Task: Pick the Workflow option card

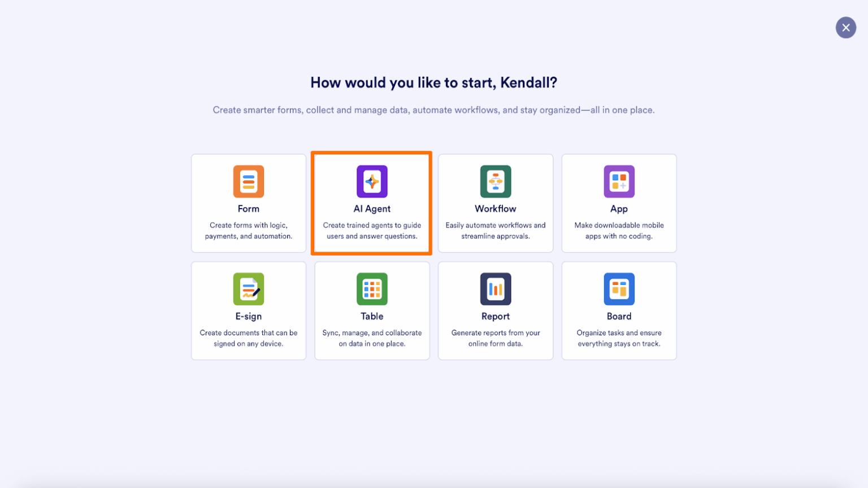Action: (x=495, y=202)
